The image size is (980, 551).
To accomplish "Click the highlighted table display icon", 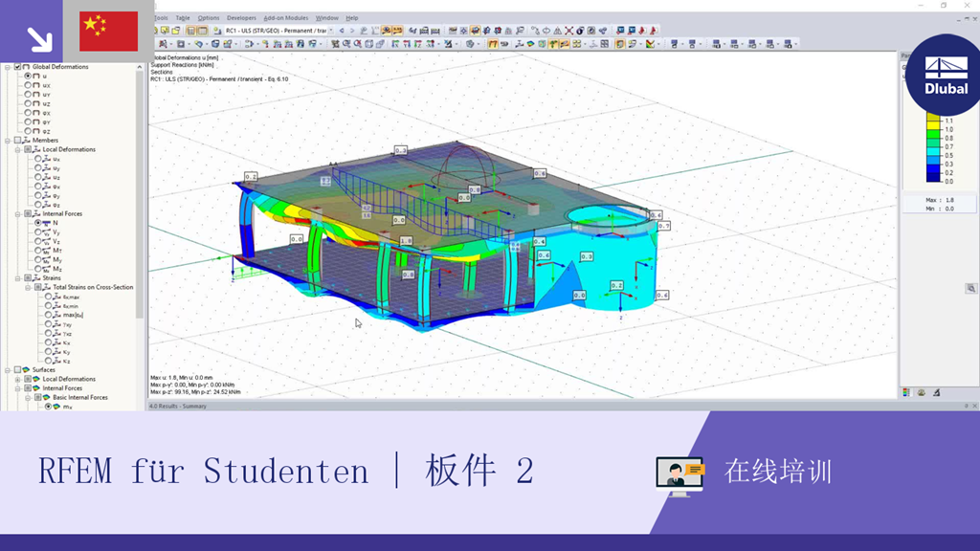I will tap(191, 31).
